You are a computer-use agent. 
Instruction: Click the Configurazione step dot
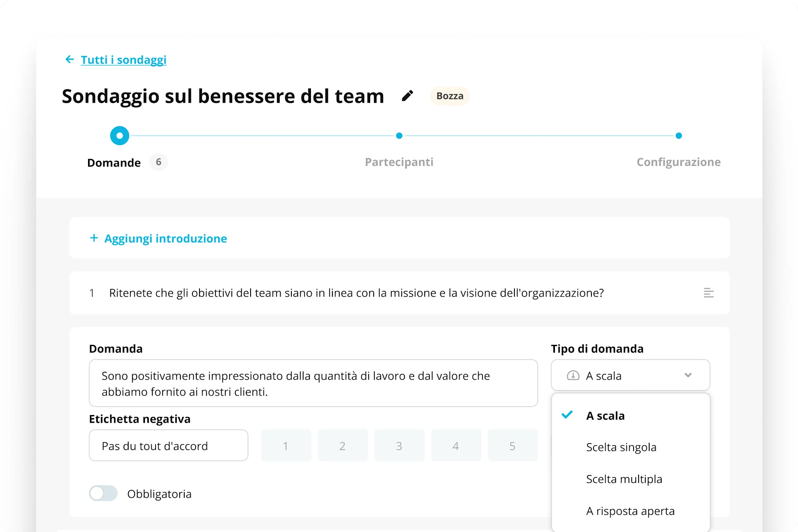pos(678,136)
